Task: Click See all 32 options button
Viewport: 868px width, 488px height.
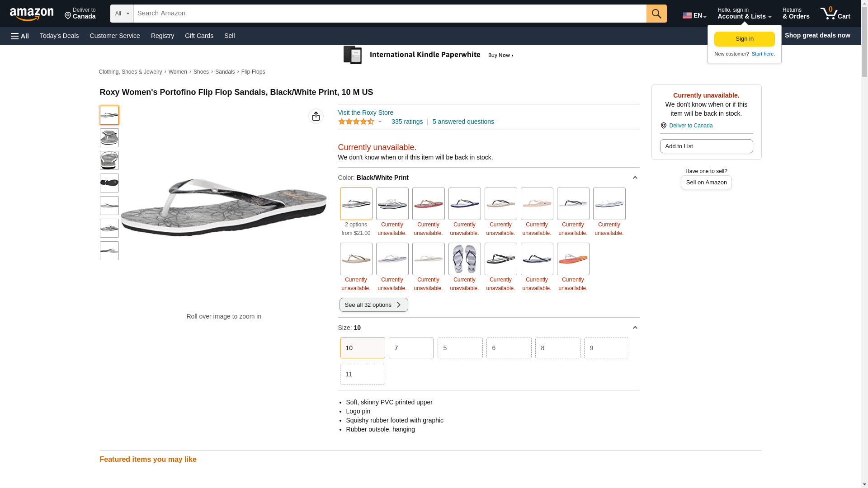Action: click(374, 305)
